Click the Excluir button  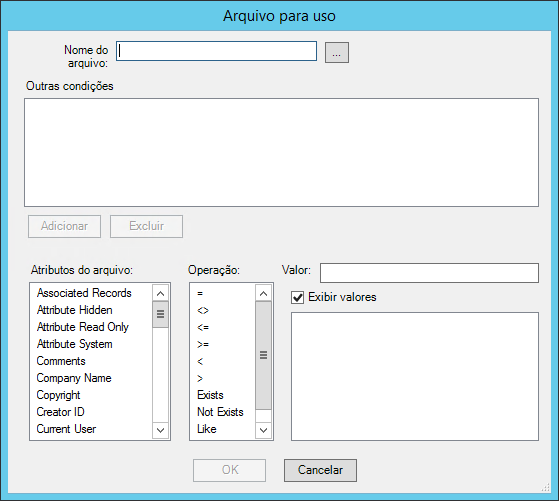[x=147, y=226]
